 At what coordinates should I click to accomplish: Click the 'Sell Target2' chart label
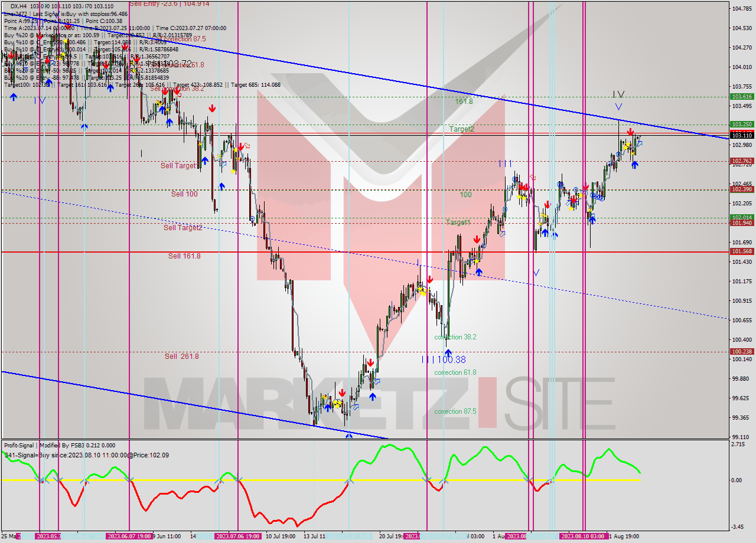click(183, 227)
